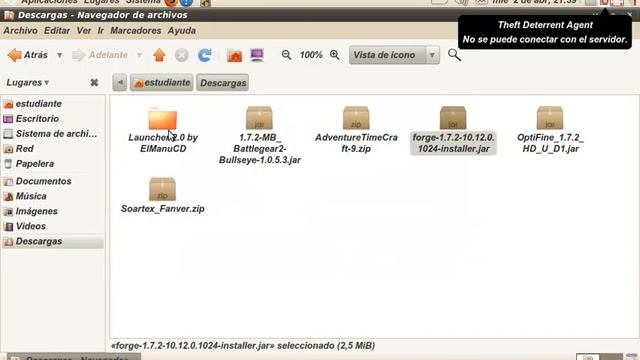
Task: Go up to the parent folder
Action: point(159,55)
